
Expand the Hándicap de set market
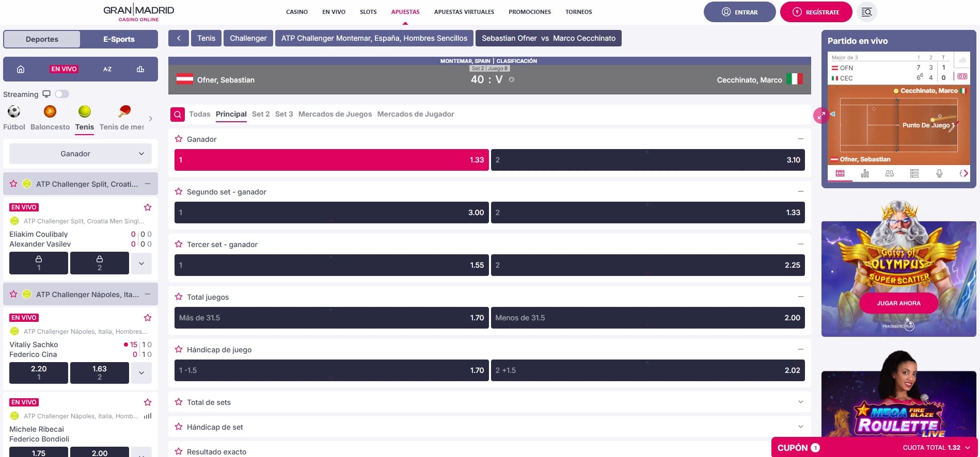tap(800, 427)
